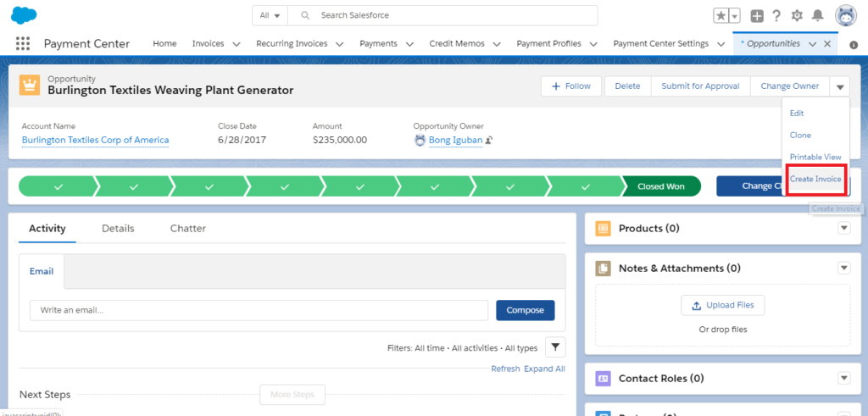Open the All search scope dropdown

click(x=270, y=15)
